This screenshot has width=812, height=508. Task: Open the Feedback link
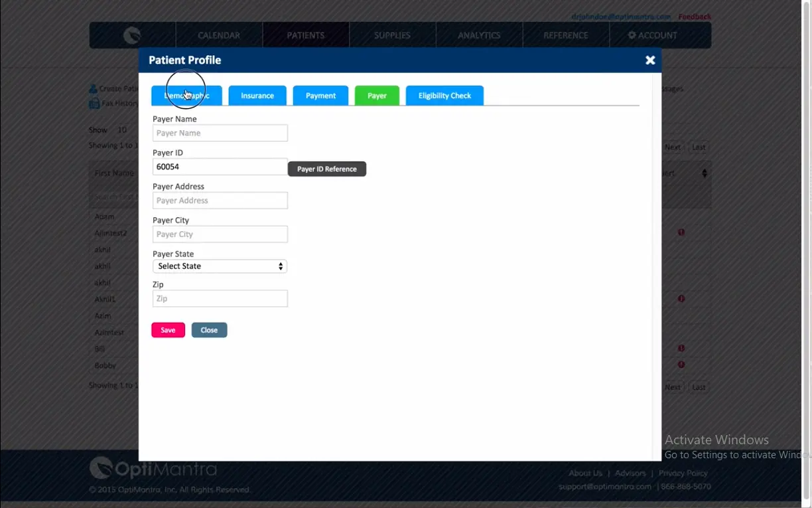[x=694, y=17]
